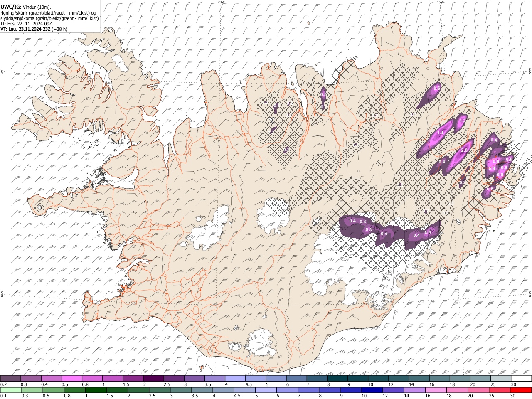Click the 20W longitude label
This screenshot has height=399, width=532.
[221, 2]
